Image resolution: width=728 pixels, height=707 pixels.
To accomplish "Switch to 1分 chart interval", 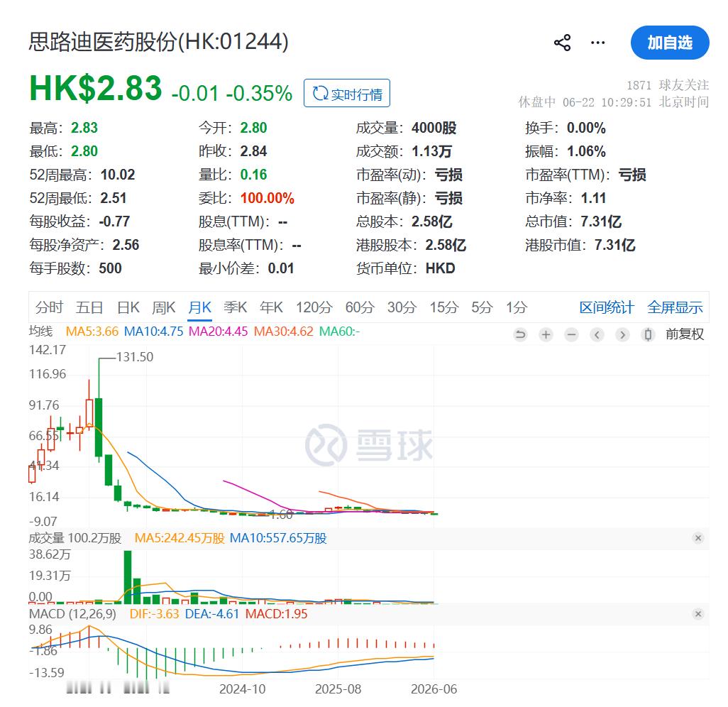I will tap(517, 307).
